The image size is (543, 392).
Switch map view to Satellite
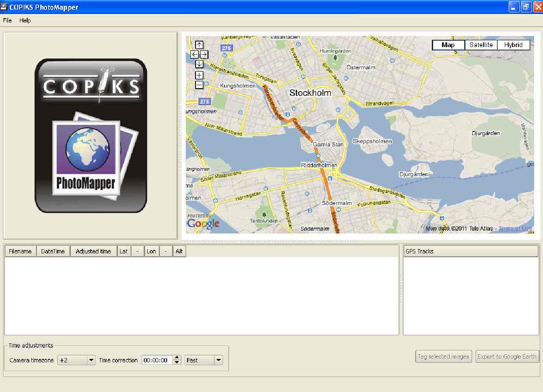point(481,45)
